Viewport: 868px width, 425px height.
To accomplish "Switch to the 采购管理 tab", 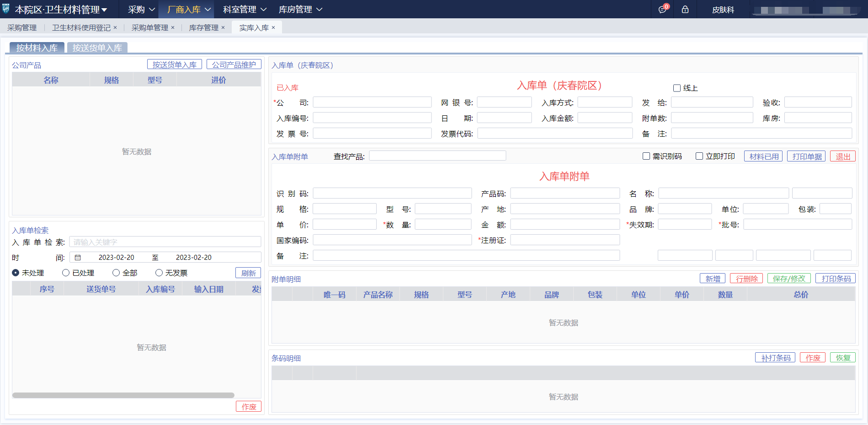I will click(22, 27).
